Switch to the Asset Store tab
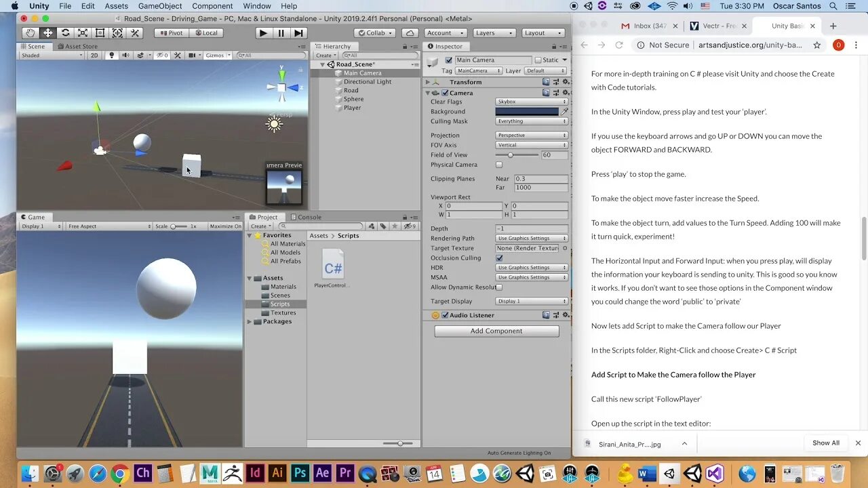 tap(77, 47)
